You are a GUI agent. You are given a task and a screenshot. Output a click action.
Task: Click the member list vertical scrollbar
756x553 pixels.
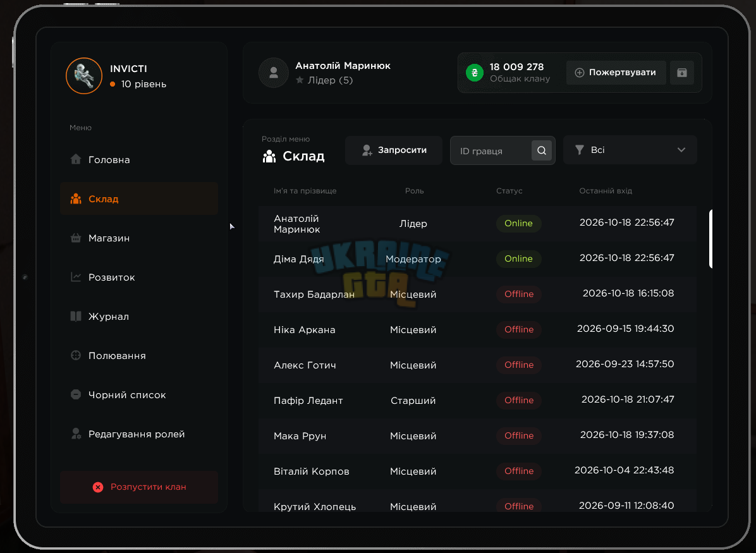(x=710, y=239)
